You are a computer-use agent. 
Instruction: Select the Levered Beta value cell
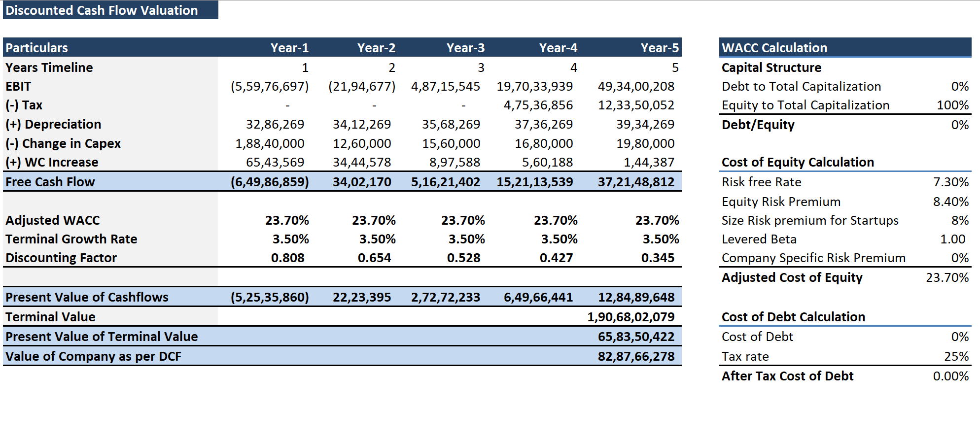click(x=952, y=239)
